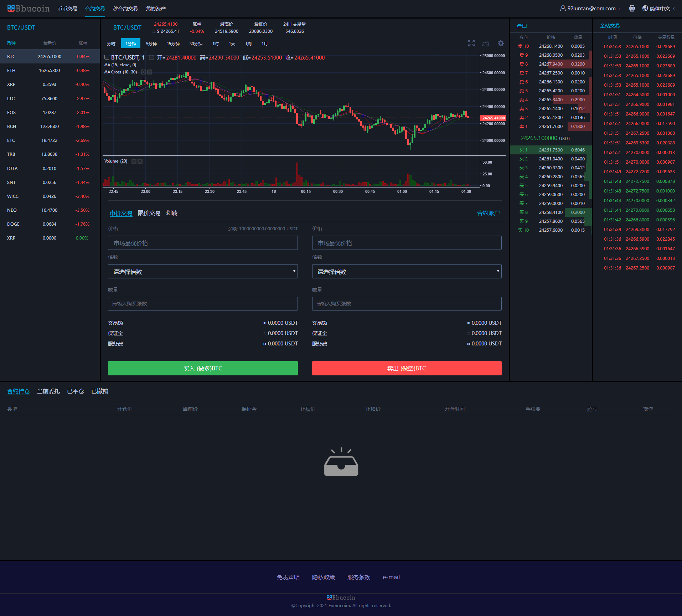Click buy order 买 1 price 24261.7500
682x616 pixels.
tap(551, 150)
